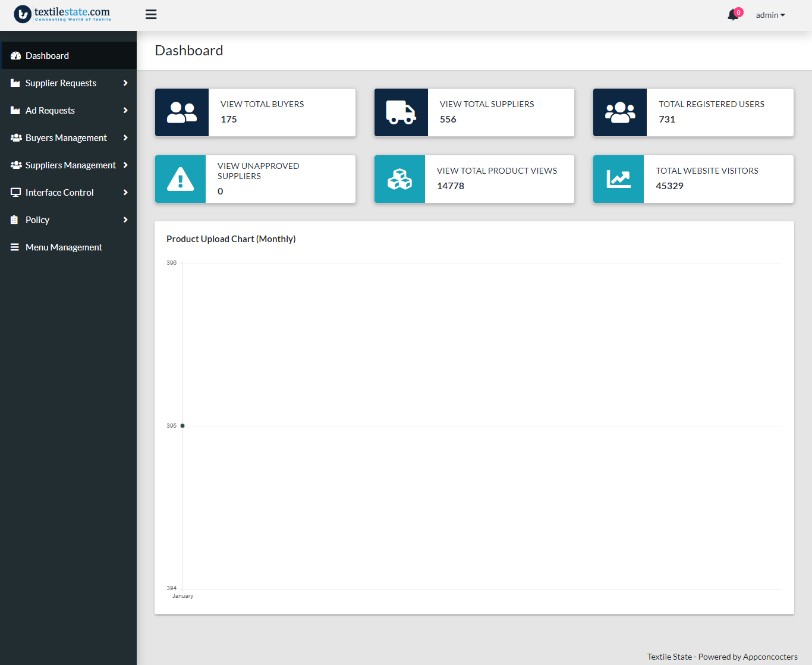This screenshot has width=812, height=665.
Task: Open Menu Management from sidebar
Action: coord(64,247)
